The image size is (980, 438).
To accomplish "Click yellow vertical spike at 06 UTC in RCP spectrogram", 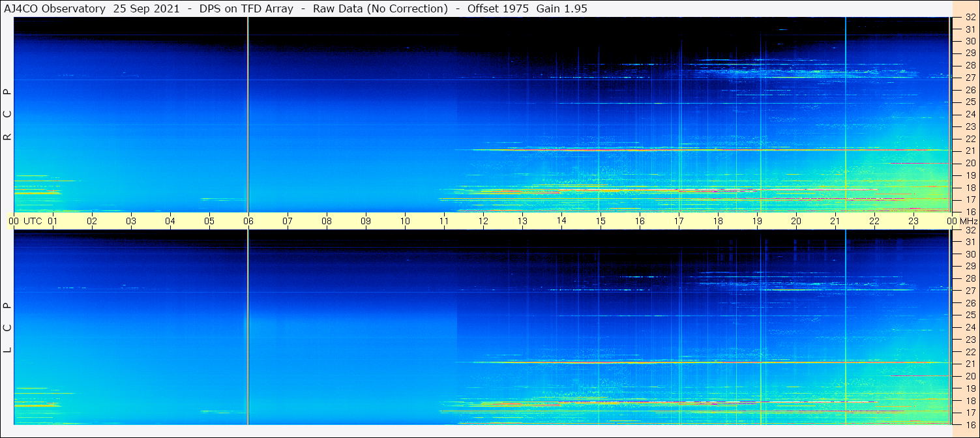I will tap(248, 114).
